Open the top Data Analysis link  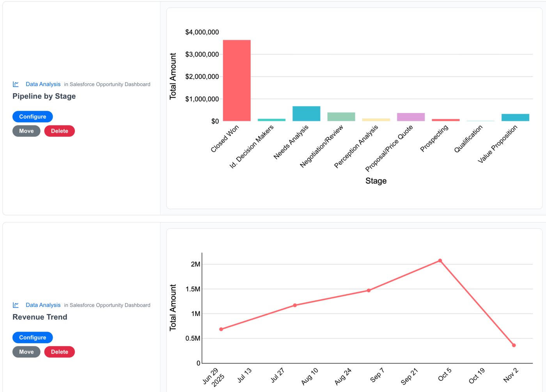pyautogui.click(x=43, y=84)
